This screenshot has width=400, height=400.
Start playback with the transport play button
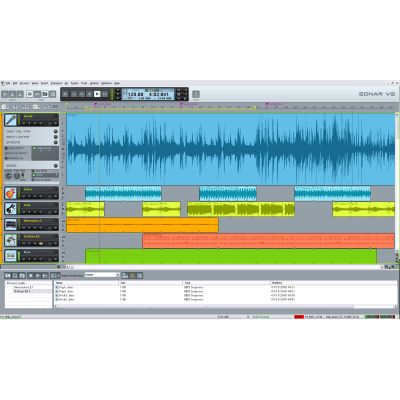pyautogui.click(x=97, y=94)
